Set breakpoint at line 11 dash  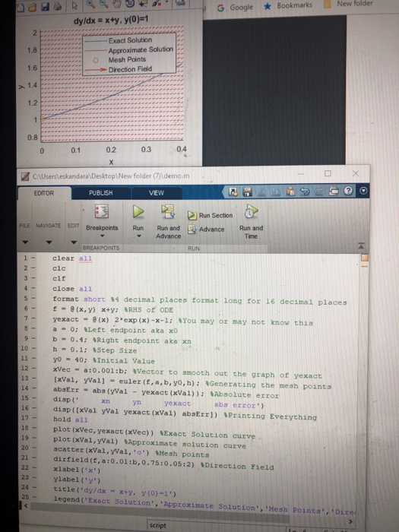(33, 358)
